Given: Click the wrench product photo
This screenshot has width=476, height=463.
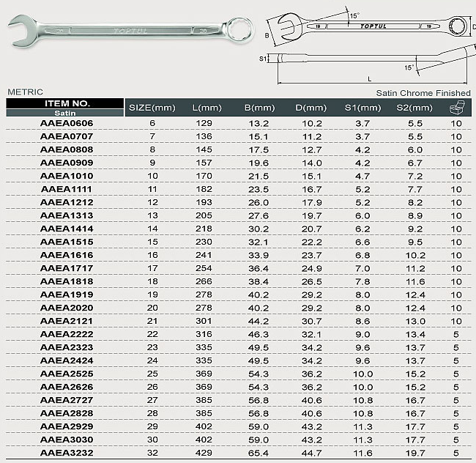Looking at the screenshot, I should 131,31.
